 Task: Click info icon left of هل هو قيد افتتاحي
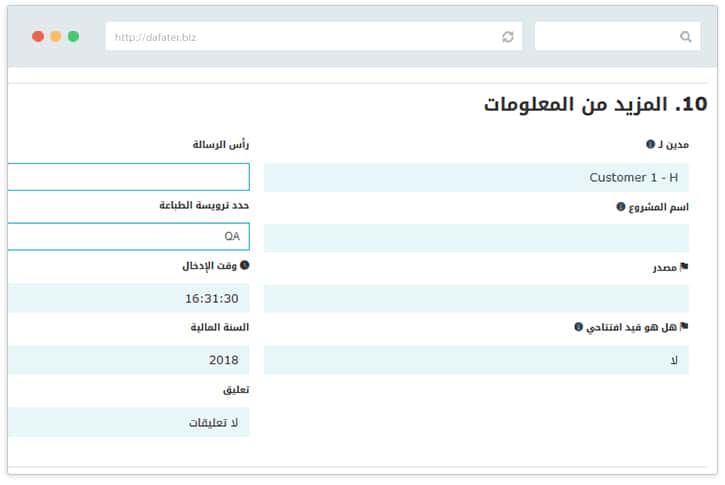(x=578, y=327)
